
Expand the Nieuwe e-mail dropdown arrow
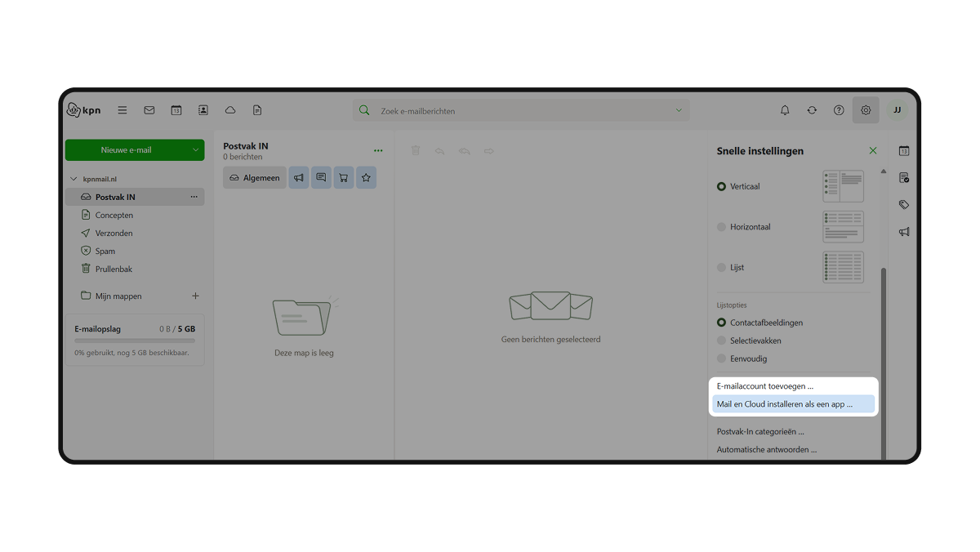tap(195, 150)
